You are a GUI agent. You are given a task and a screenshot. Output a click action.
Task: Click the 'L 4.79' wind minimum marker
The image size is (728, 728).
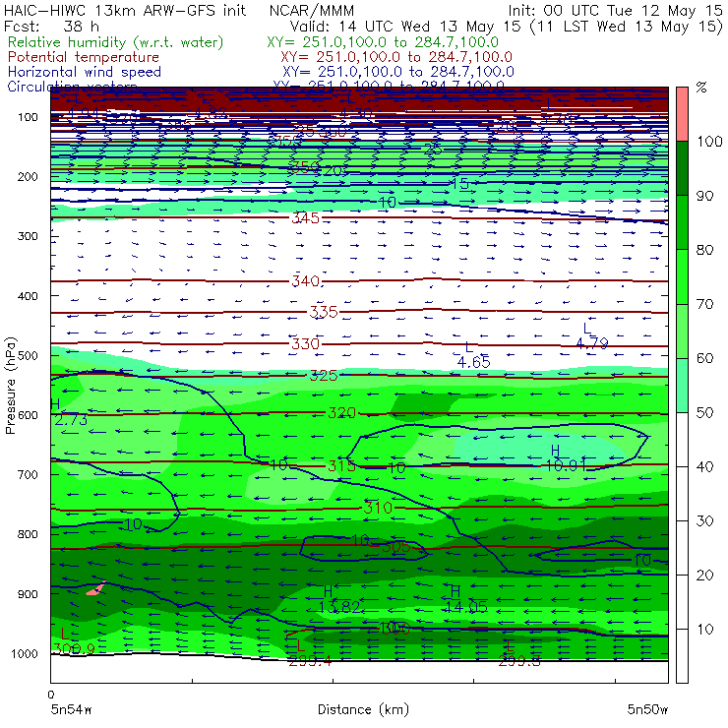click(x=592, y=336)
